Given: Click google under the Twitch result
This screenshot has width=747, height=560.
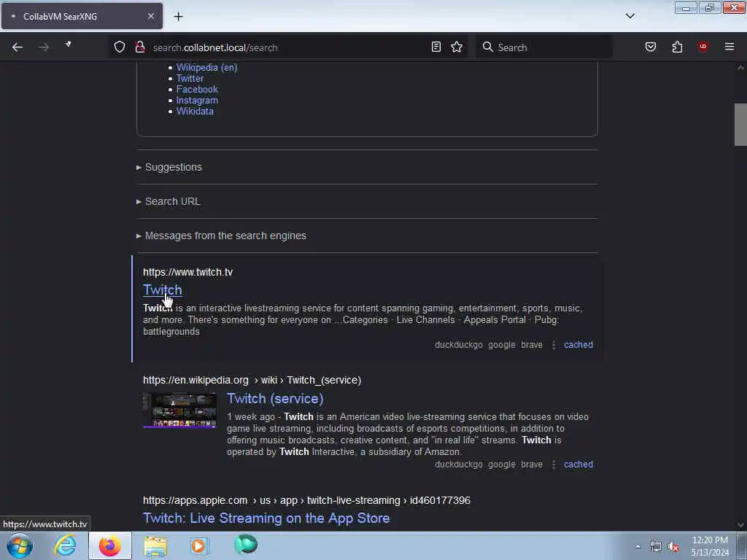Looking at the screenshot, I should coord(502,345).
